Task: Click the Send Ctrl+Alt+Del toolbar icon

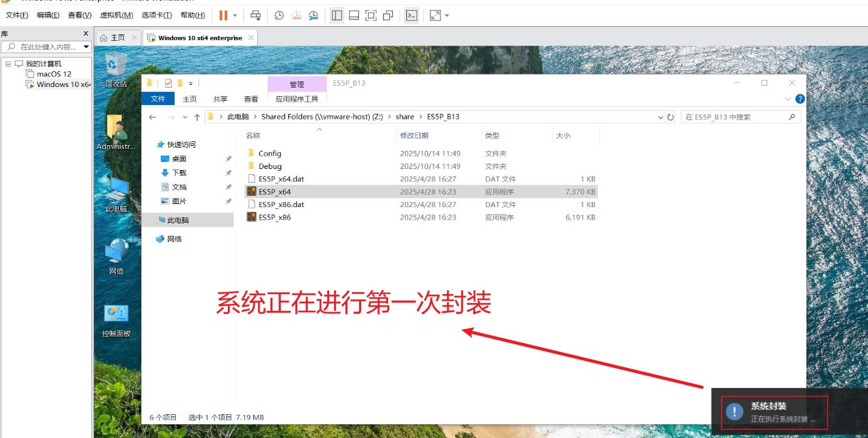Action: point(255,15)
